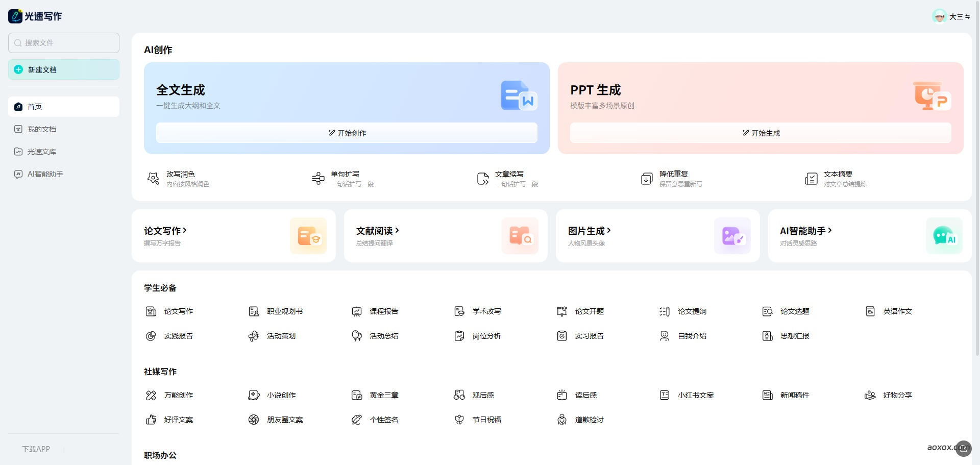The height and width of the screenshot is (465, 980).
Task: Go to 我的文档 in the sidebar
Action: 42,129
